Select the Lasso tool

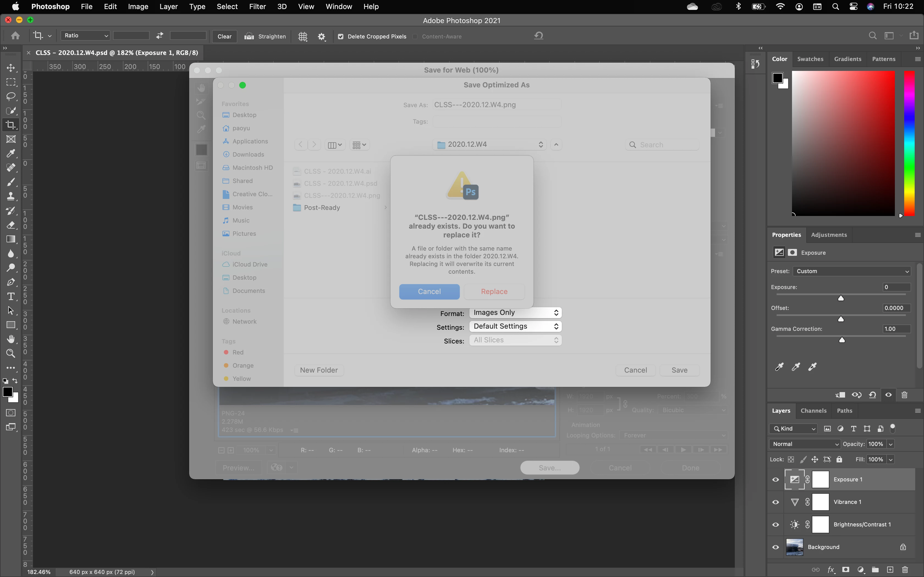(11, 96)
